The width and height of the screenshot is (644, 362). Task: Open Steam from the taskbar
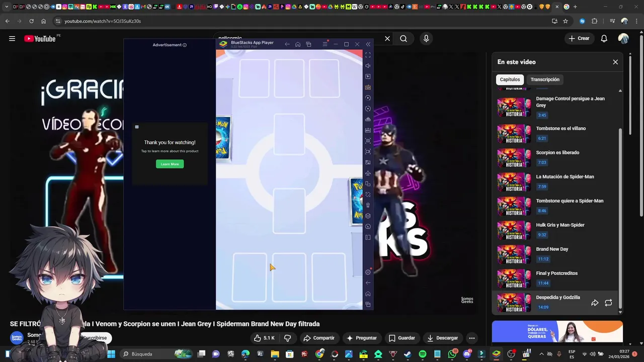(407, 354)
